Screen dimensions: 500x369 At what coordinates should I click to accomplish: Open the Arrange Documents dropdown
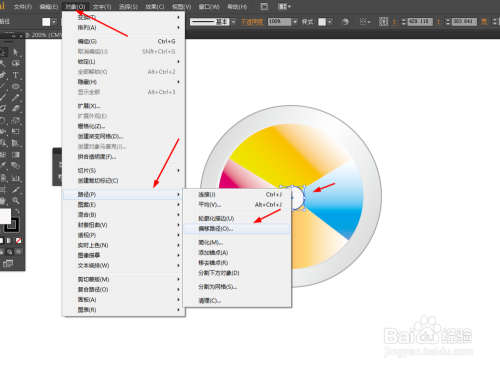pyautogui.click(x=284, y=7)
